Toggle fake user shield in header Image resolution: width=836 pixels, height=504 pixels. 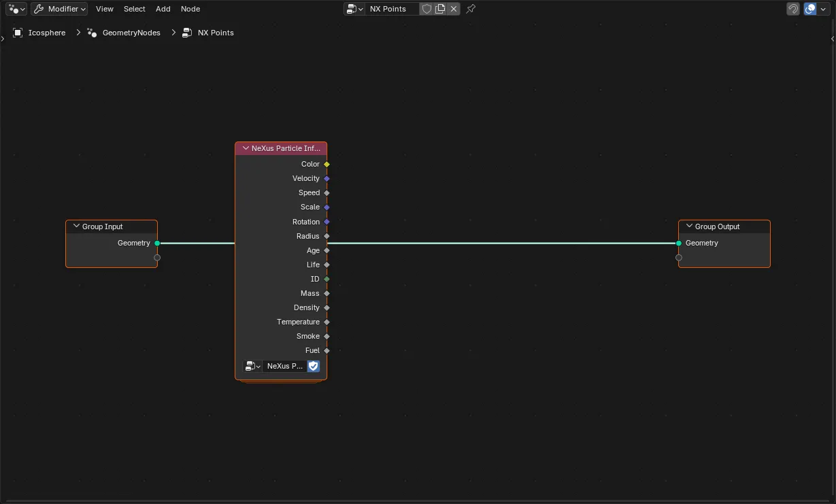click(427, 9)
